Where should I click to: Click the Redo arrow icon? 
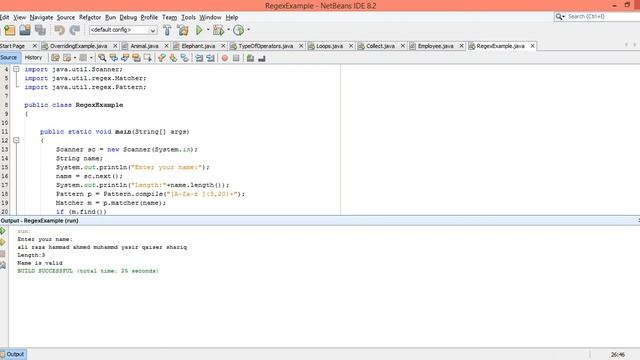(x=75, y=30)
